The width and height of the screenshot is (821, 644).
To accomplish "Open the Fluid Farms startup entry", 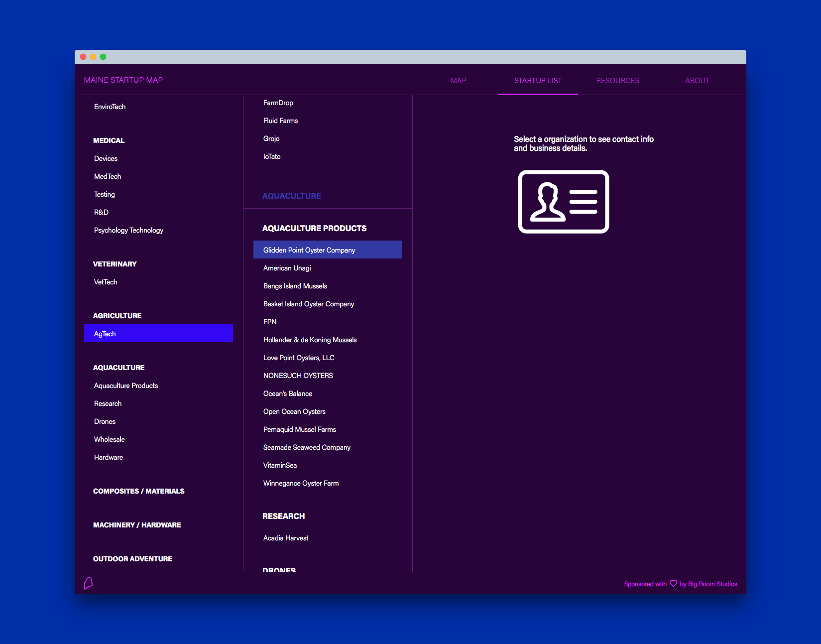I will pyautogui.click(x=280, y=121).
